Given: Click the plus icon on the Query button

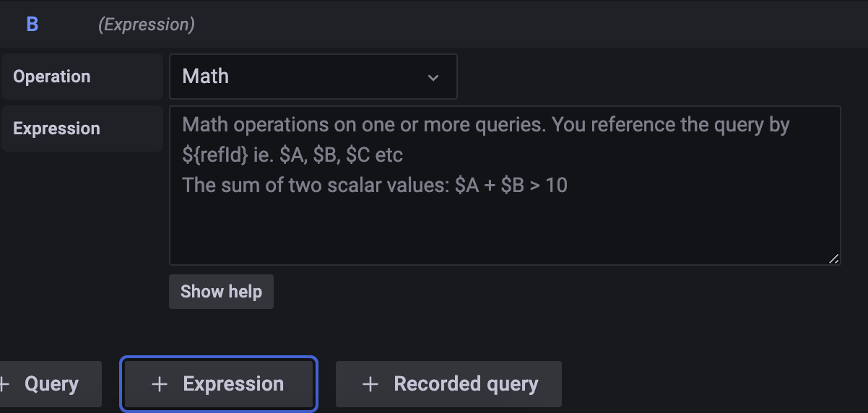Looking at the screenshot, I should [x=4, y=384].
